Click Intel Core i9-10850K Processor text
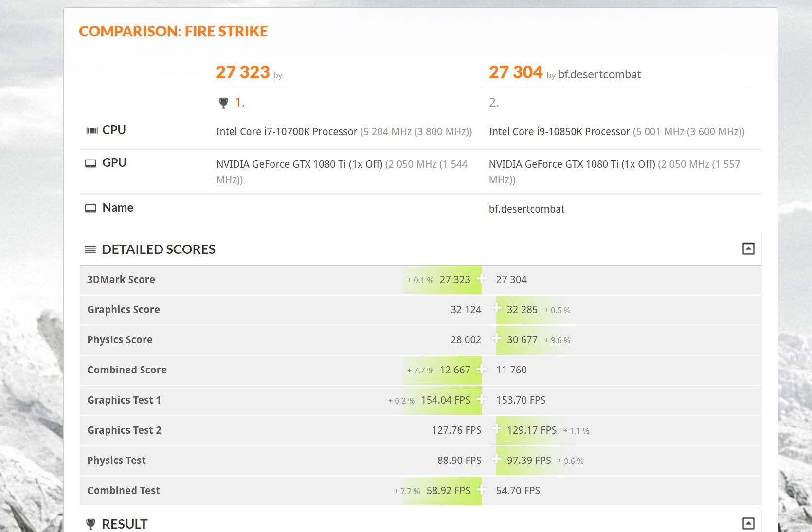The height and width of the screenshot is (532, 812). [559, 132]
